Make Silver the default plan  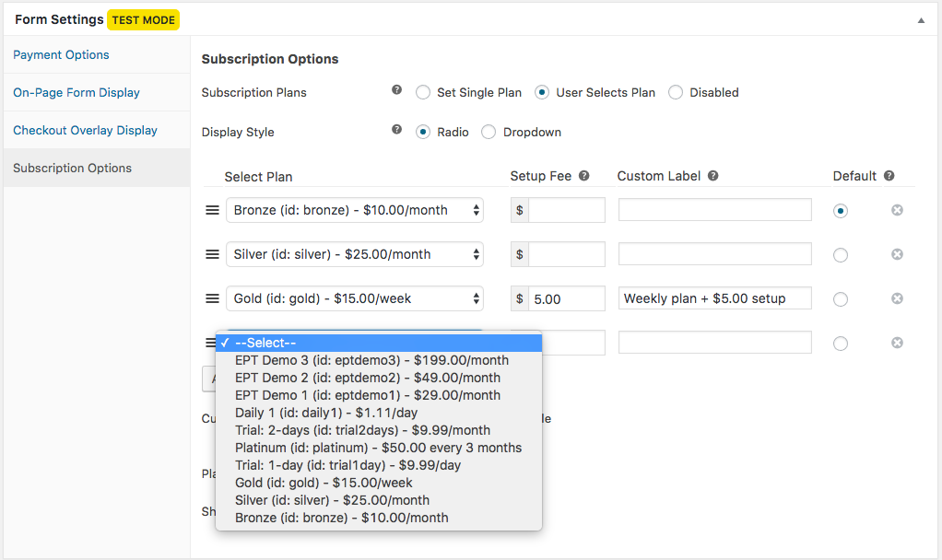click(840, 253)
